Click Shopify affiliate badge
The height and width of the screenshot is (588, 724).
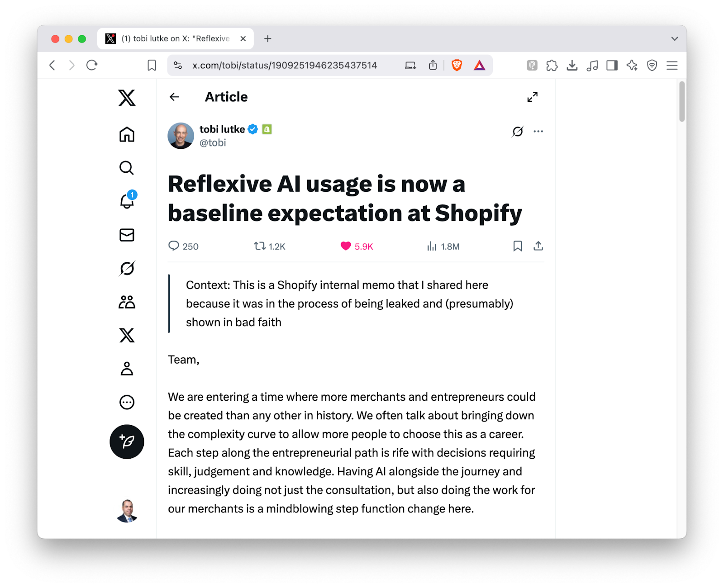pos(267,129)
